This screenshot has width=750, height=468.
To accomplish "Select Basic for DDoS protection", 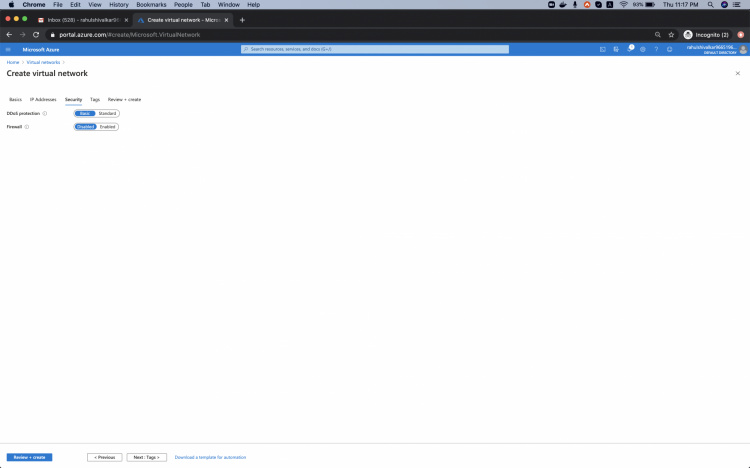I will click(85, 113).
